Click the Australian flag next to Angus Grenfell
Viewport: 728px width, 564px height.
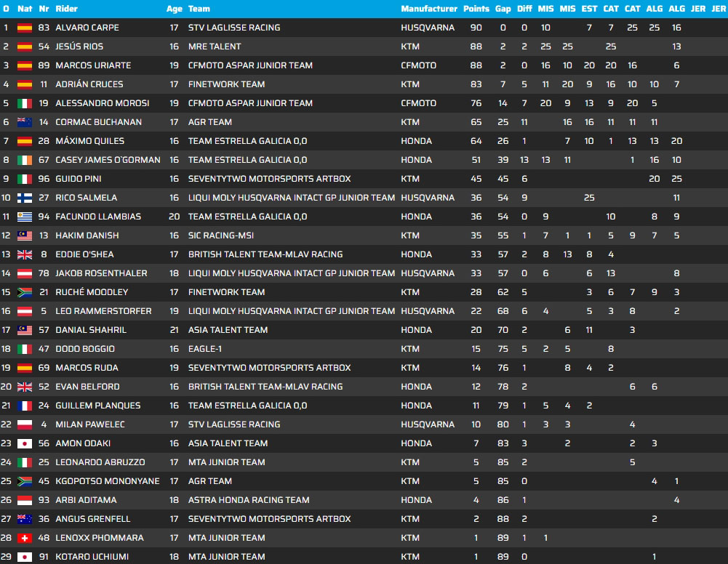(25, 519)
